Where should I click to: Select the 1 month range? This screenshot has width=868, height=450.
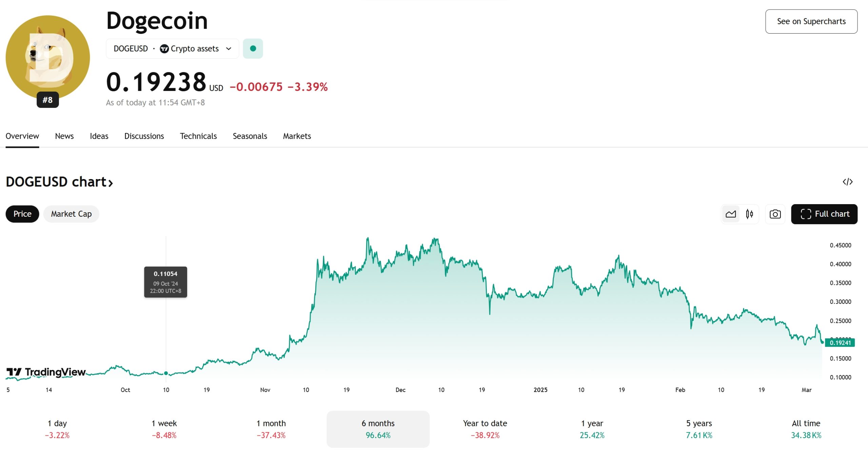coord(271,429)
